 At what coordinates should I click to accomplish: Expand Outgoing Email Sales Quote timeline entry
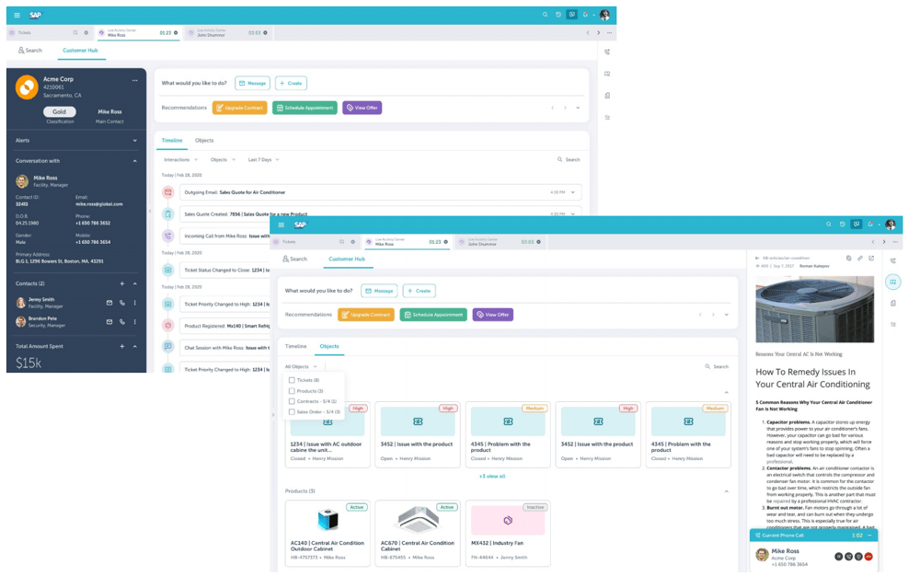point(572,192)
